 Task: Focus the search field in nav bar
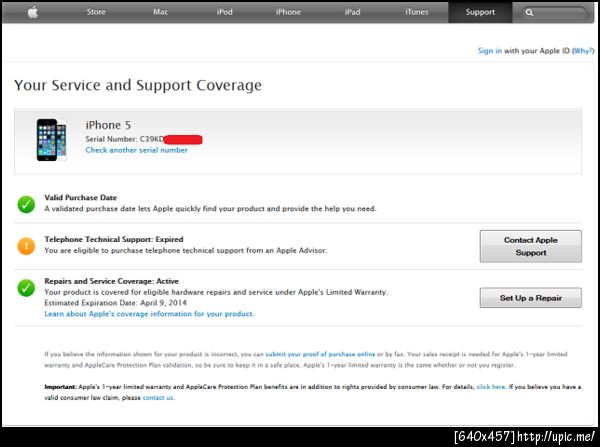click(x=554, y=13)
